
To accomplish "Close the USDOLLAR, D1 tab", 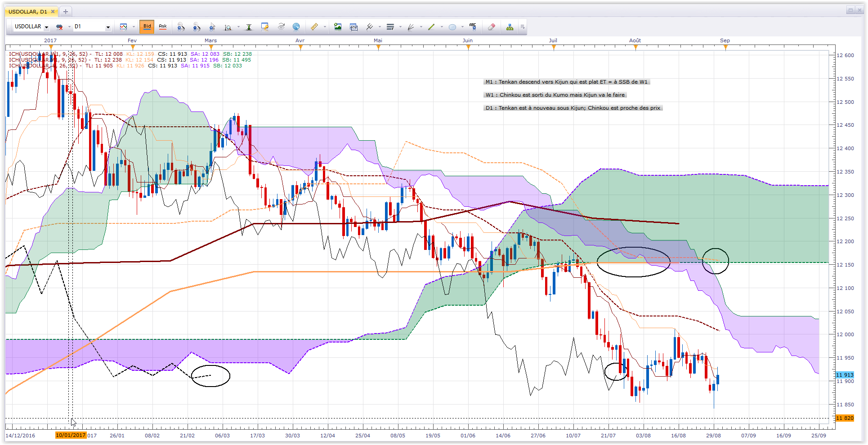I will pyautogui.click(x=53, y=12).
